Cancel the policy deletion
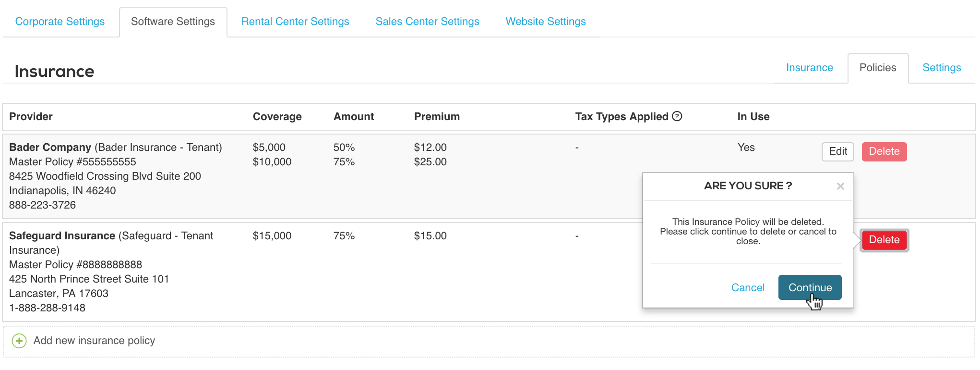This screenshot has width=980, height=370. 748,287
